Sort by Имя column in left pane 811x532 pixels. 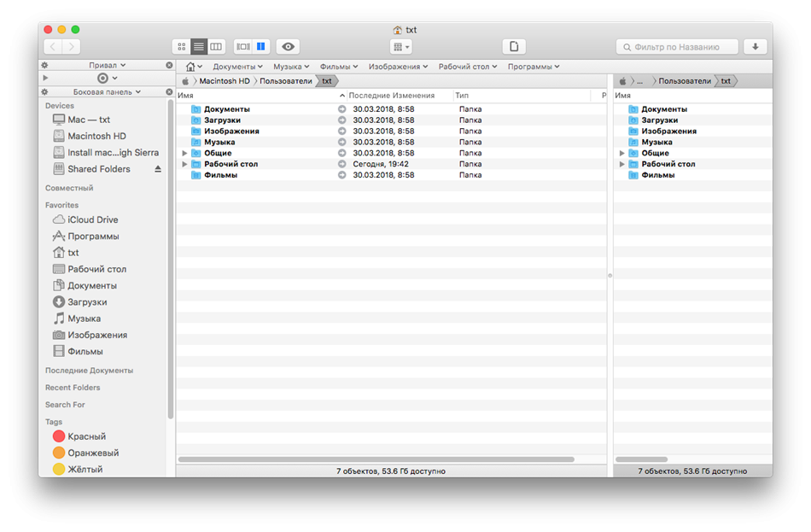(x=261, y=96)
